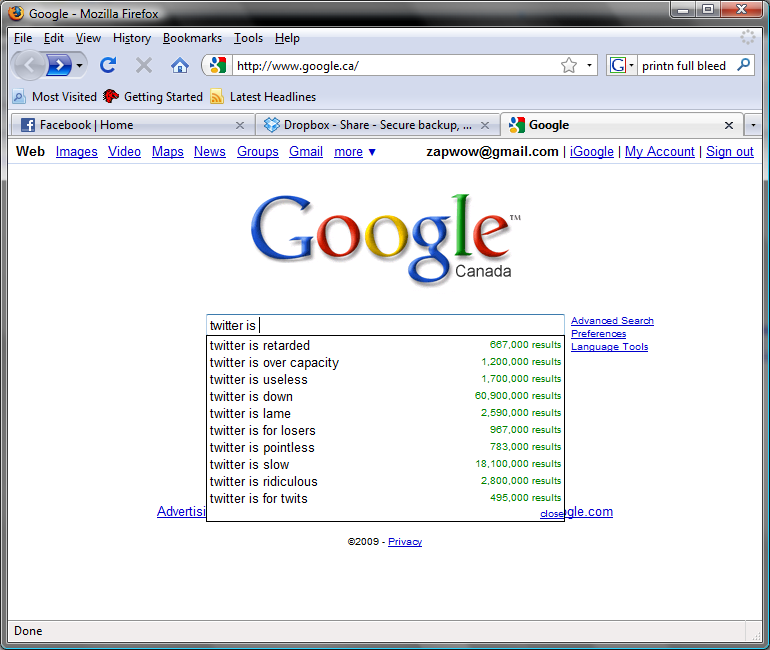Open the list all tabs dropdown
The height and width of the screenshot is (650, 770).
753,125
